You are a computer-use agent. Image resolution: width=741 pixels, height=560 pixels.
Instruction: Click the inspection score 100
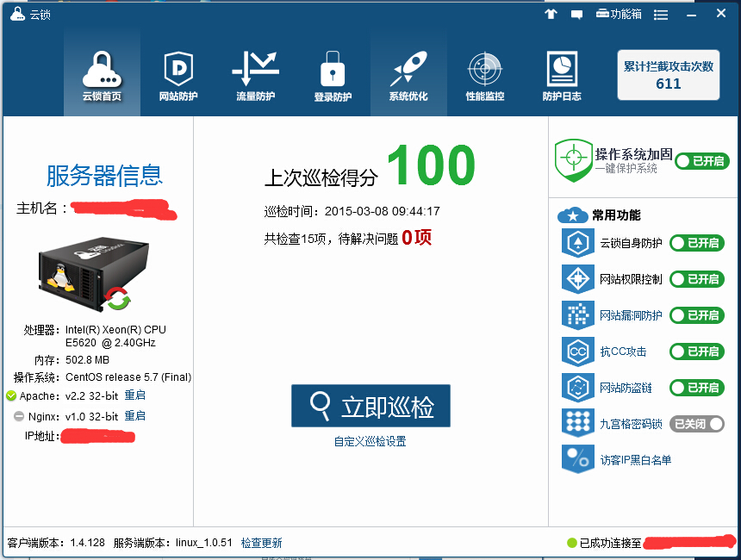click(x=431, y=165)
